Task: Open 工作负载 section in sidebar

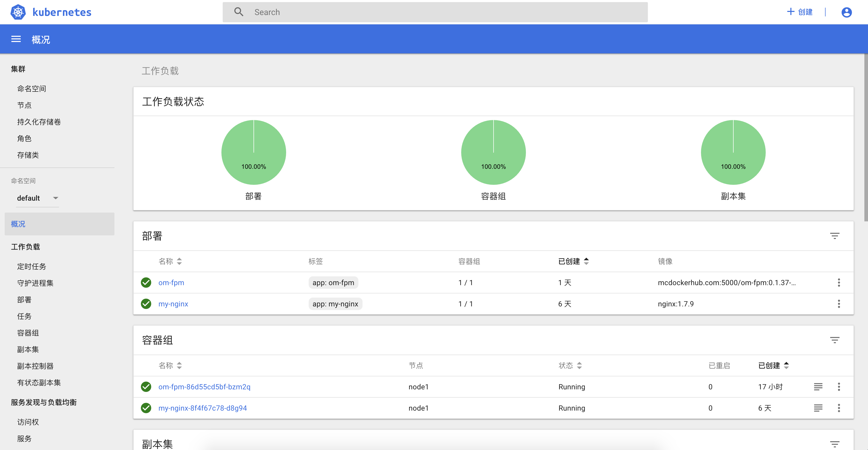Action: tap(25, 247)
